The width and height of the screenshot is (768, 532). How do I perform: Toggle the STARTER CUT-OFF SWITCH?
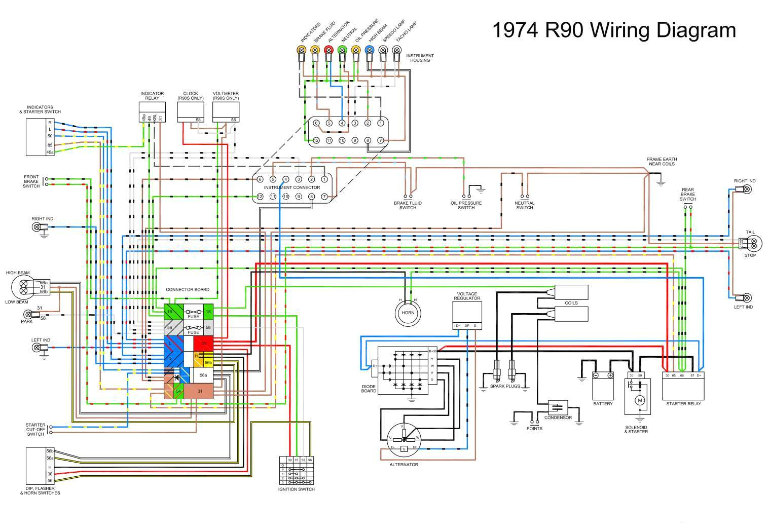(x=51, y=430)
